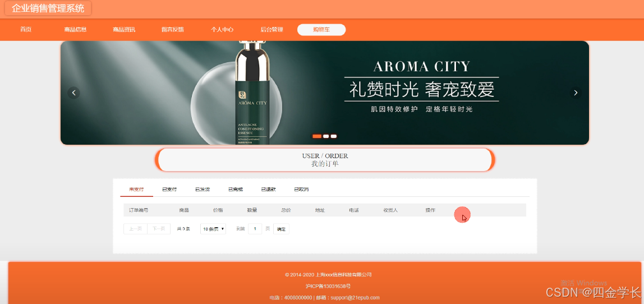This screenshot has width=644, height=304.
Task: Switch to the 已完成 orders tab
Action: click(x=236, y=190)
